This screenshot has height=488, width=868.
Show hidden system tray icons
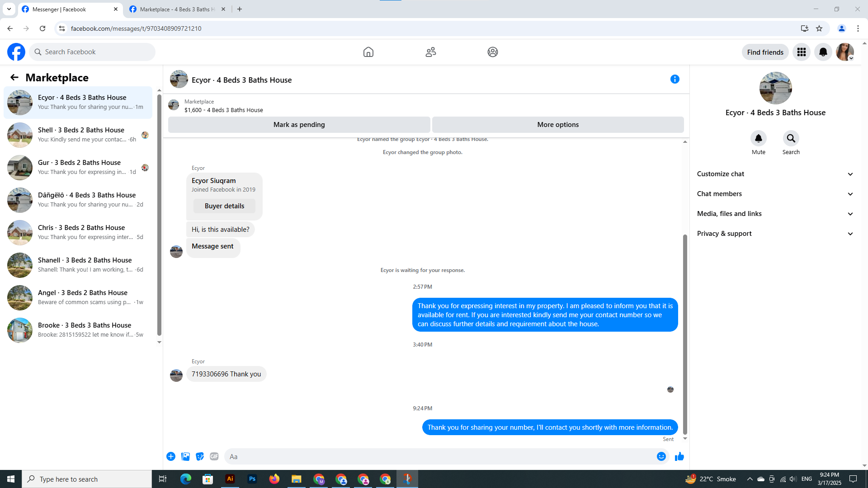tap(750, 479)
